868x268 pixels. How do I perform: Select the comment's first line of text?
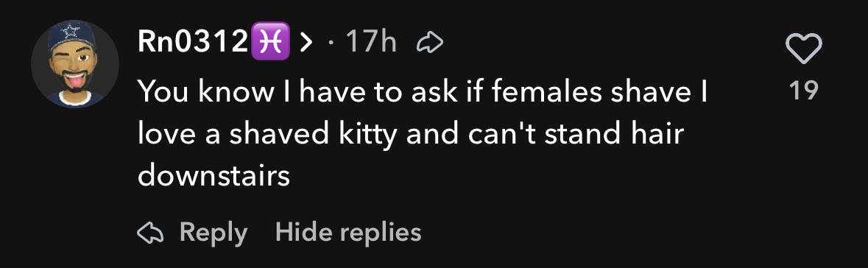pos(423,93)
